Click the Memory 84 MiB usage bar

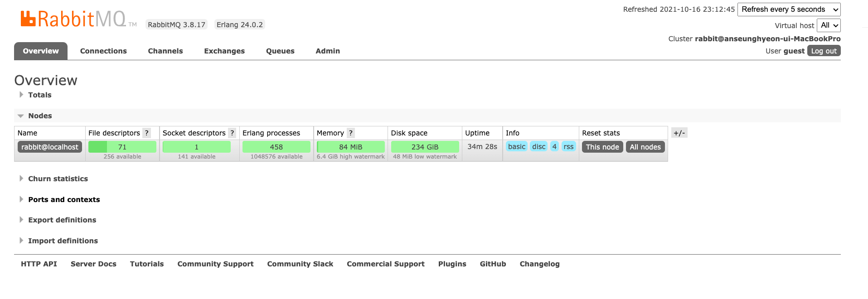click(351, 147)
